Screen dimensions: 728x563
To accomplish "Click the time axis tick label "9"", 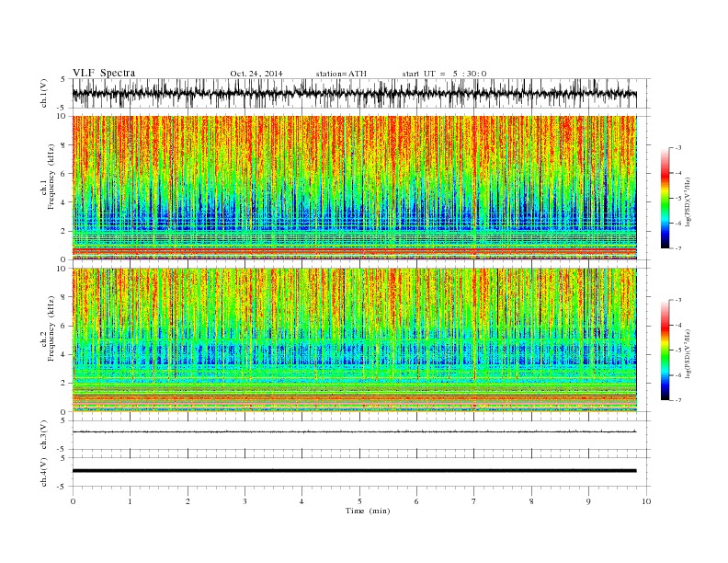I will pos(588,501).
